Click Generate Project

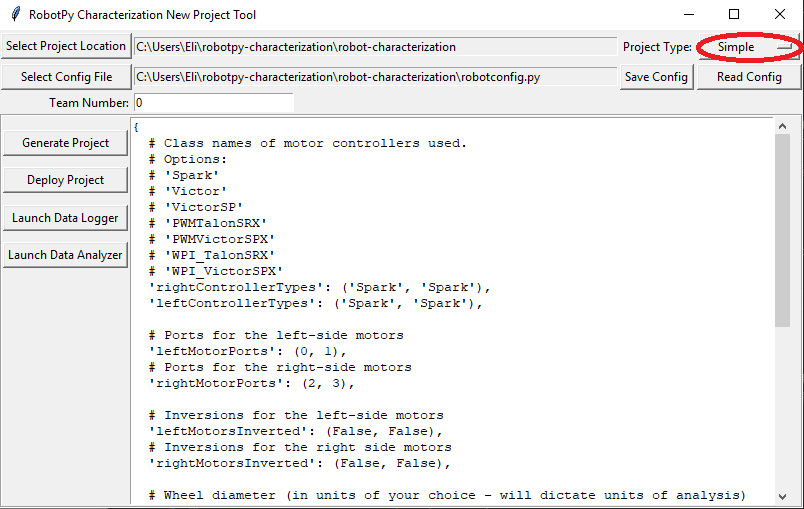[x=65, y=143]
